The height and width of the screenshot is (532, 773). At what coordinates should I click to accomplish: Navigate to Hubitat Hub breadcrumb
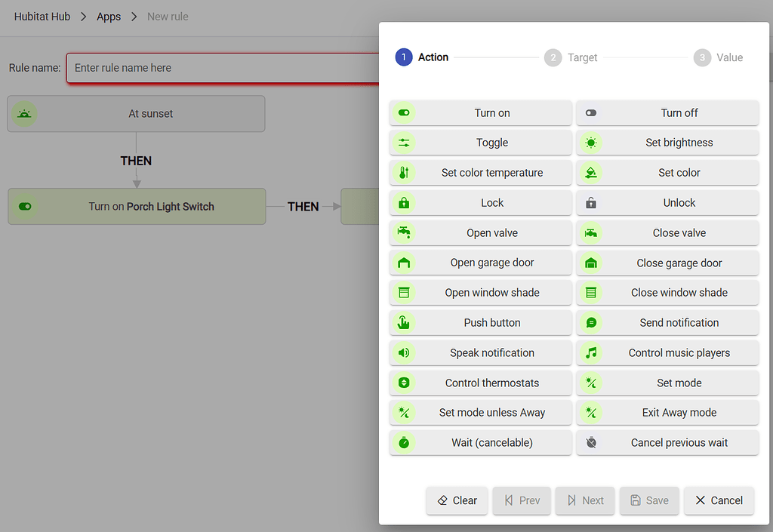click(x=42, y=17)
